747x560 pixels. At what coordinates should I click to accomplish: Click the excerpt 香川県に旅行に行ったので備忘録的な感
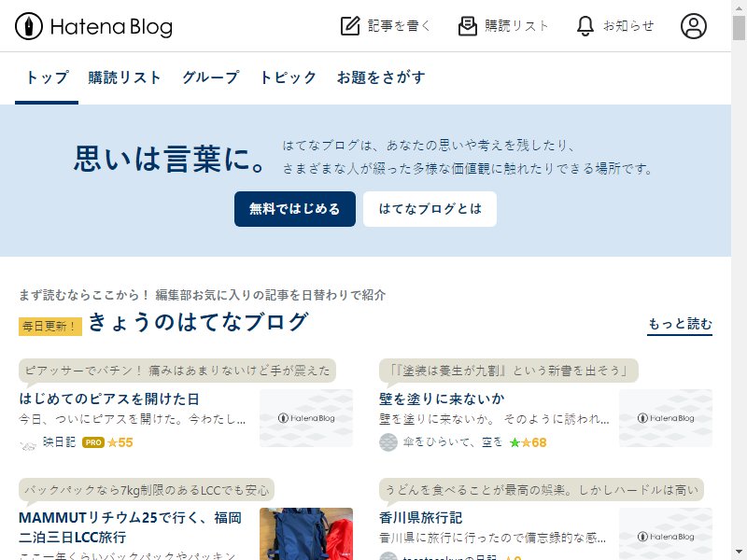(x=493, y=539)
